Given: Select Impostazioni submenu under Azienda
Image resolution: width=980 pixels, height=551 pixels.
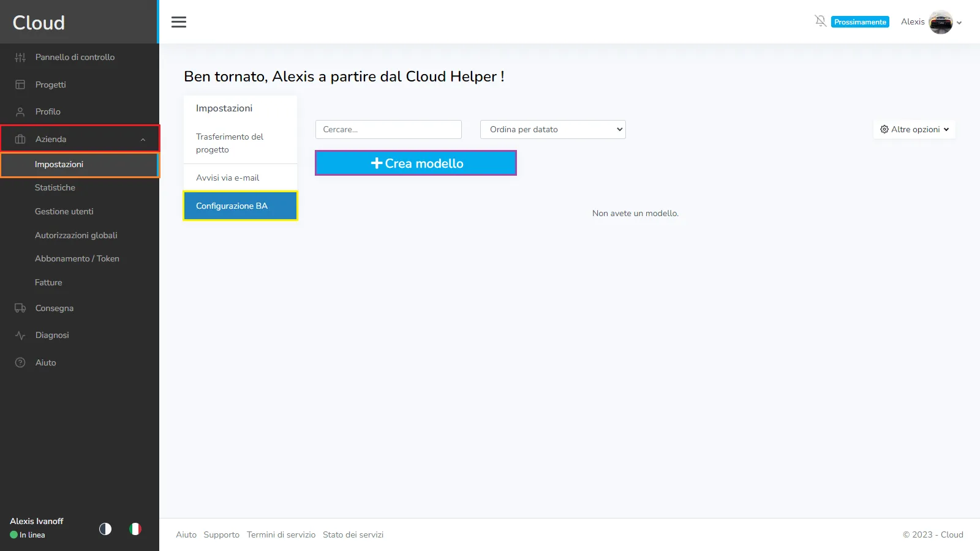Looking at the screenshot, I should [80, 165].
